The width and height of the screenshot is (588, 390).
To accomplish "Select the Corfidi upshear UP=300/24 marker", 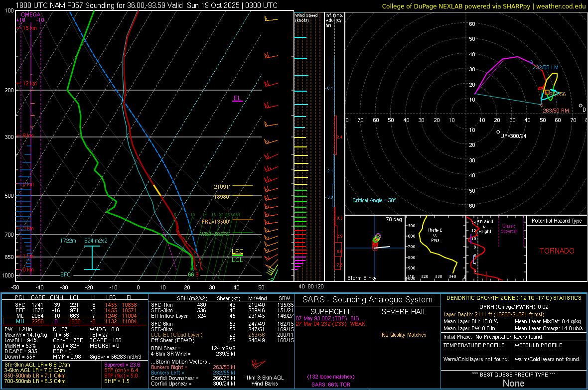I will 498,132.
